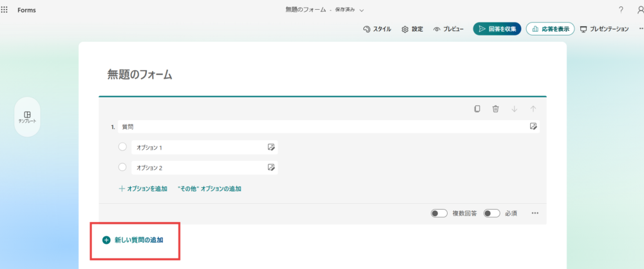This screenshot has width=644, height=269.
Task: Click the 回答を収集 button
Action: (x=497, y=29)
